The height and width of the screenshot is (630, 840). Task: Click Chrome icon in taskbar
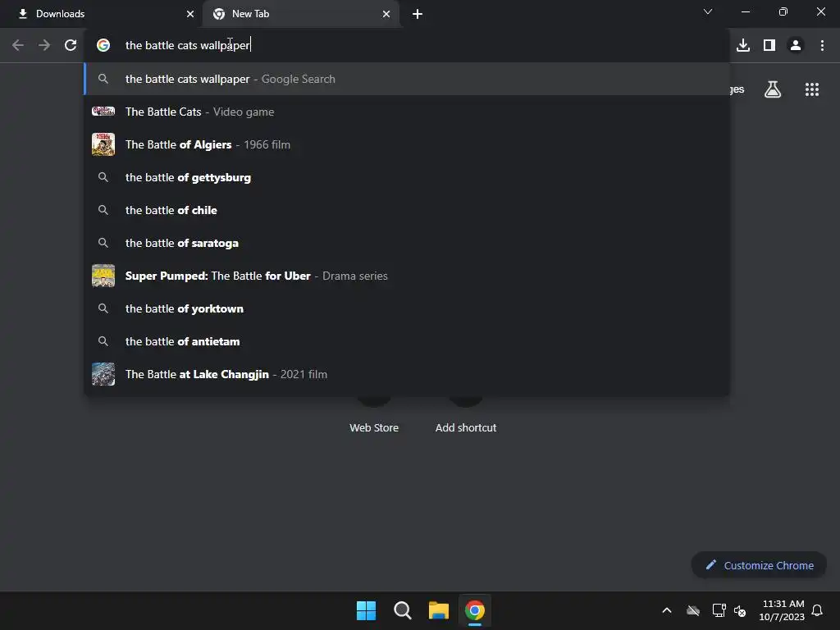pos(475,610)
